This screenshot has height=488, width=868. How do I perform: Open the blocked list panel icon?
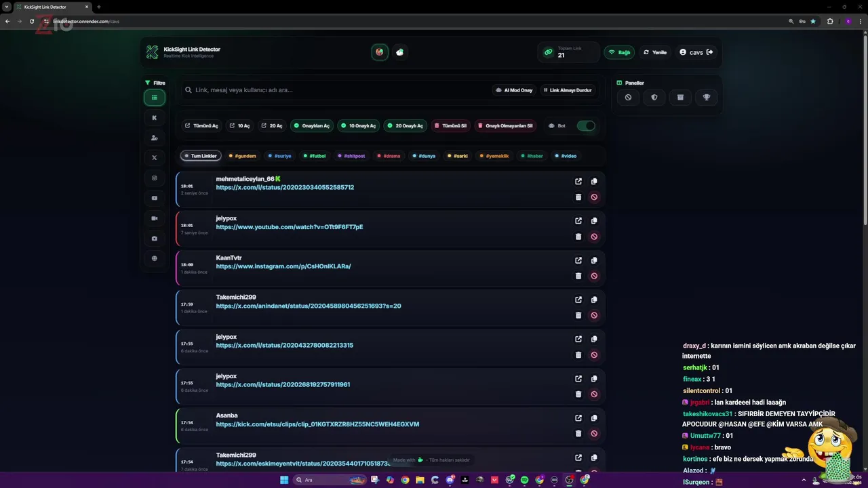tap(628, 98)
